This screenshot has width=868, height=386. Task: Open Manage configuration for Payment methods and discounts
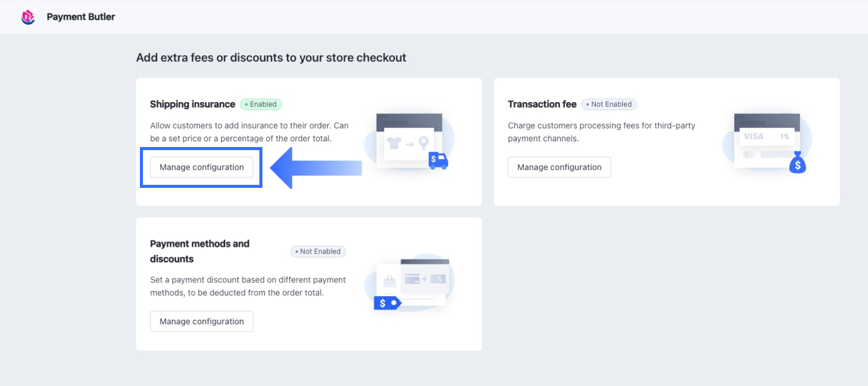point(202,322)
